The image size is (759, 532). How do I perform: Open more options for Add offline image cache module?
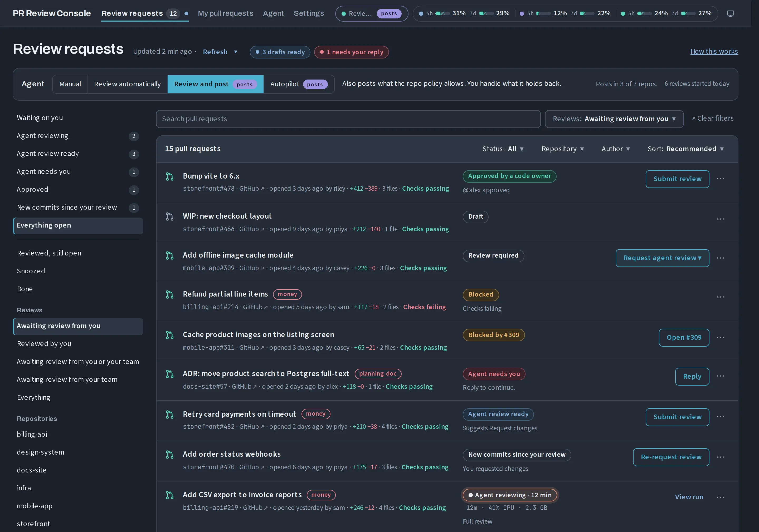click(x=720, y=258)
